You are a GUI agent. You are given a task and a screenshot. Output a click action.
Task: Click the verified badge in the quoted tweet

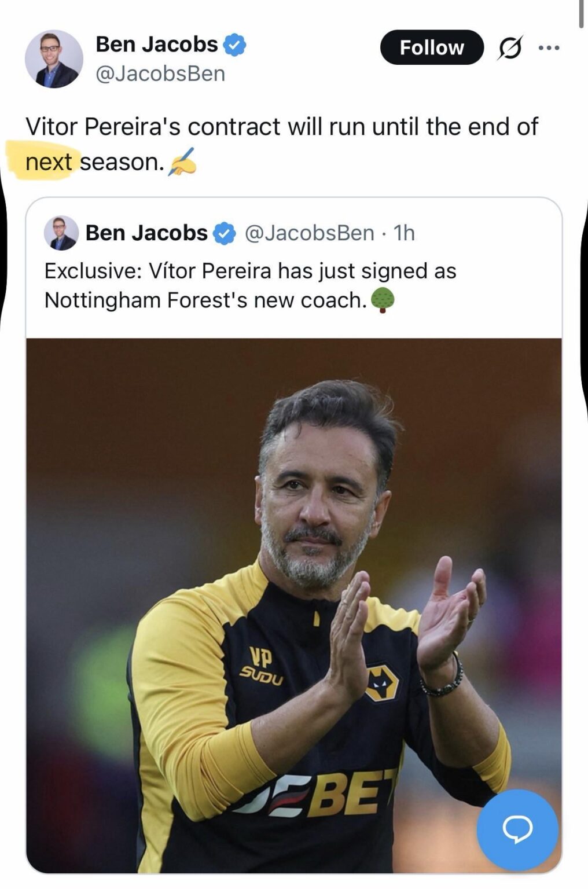[223, 233]
